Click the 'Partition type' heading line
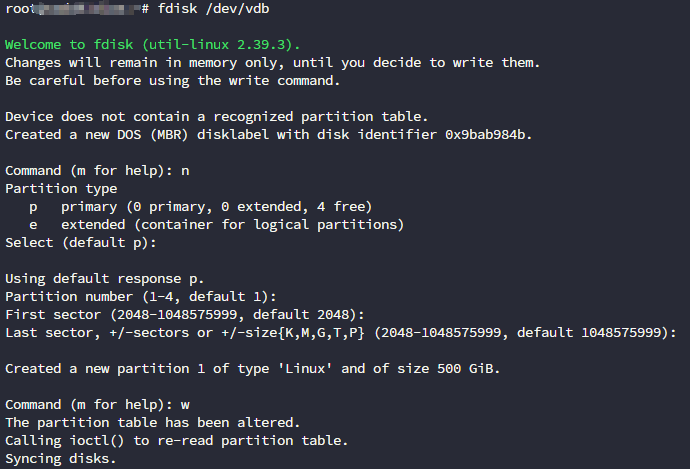 coord(61,189)
